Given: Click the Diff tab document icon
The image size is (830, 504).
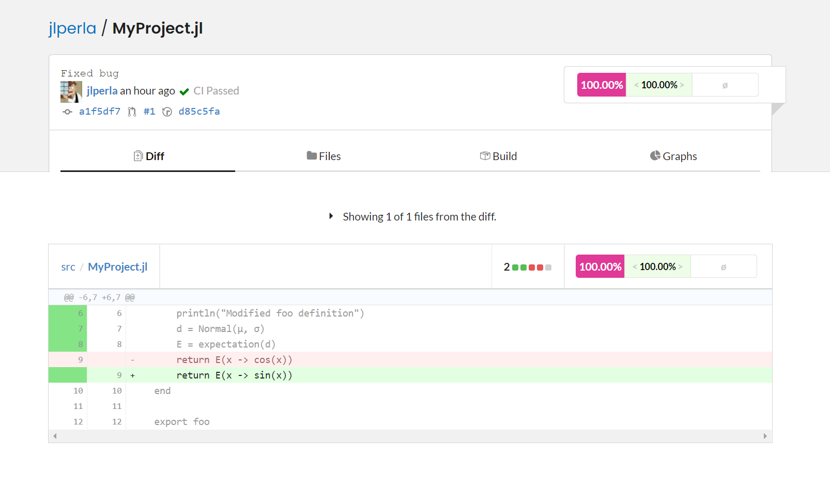Looking at the screenshot, I should click(x=138, y=156).
